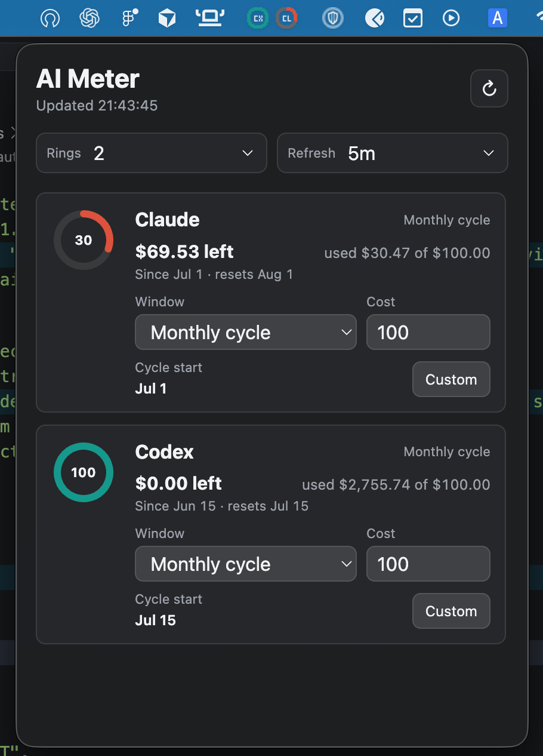Click the checkbox calendar menu bar icon
Viewport: 543px width, 756px height.
click(413, 19)
